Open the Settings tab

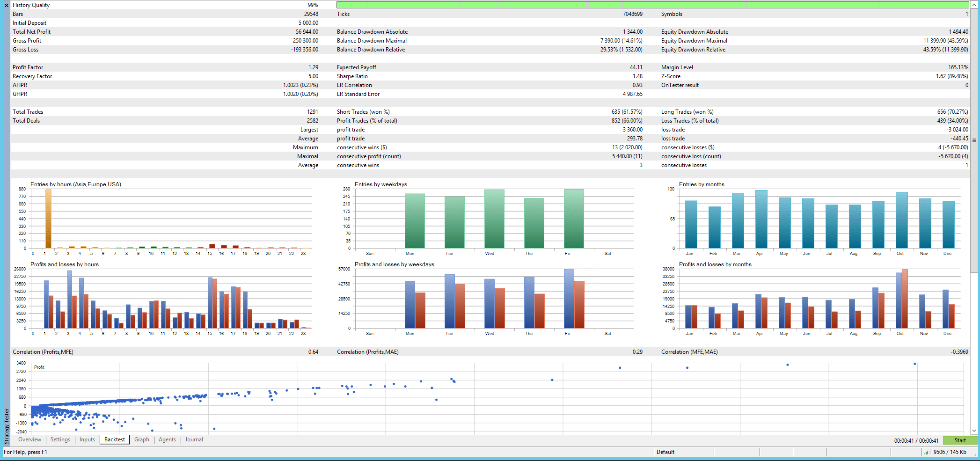click(60, 440)
